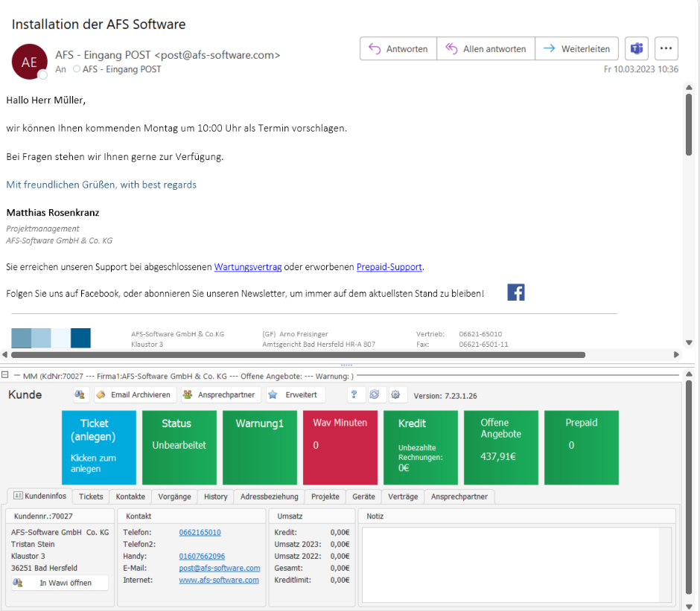Click the email horizontal scrollbar thumb
Screen dimensions: 700x611
[x=298, y=355]
